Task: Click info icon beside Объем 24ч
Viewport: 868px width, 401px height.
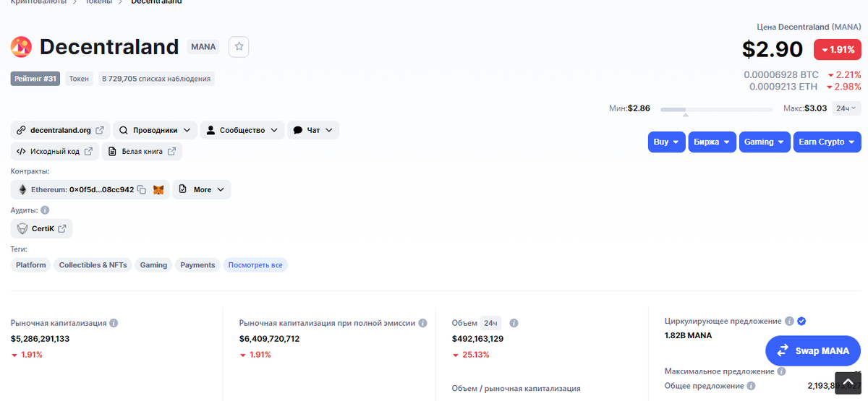Action: (514, 323)
